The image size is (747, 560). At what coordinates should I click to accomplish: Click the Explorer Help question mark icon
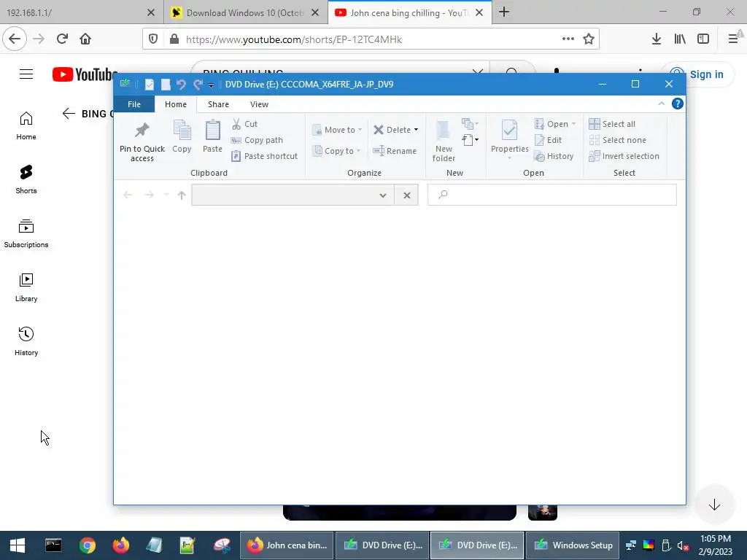point(677,104)
